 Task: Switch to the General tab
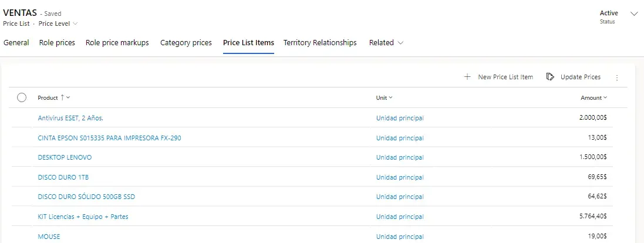pyautogui.click(x=16, y=43)
